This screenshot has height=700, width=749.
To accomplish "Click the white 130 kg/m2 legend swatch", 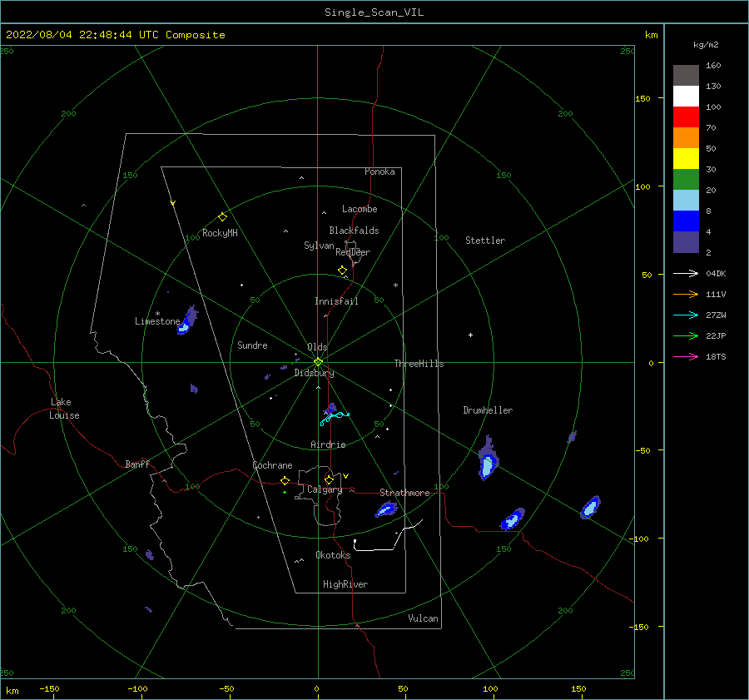I will (x=686, y=96).
